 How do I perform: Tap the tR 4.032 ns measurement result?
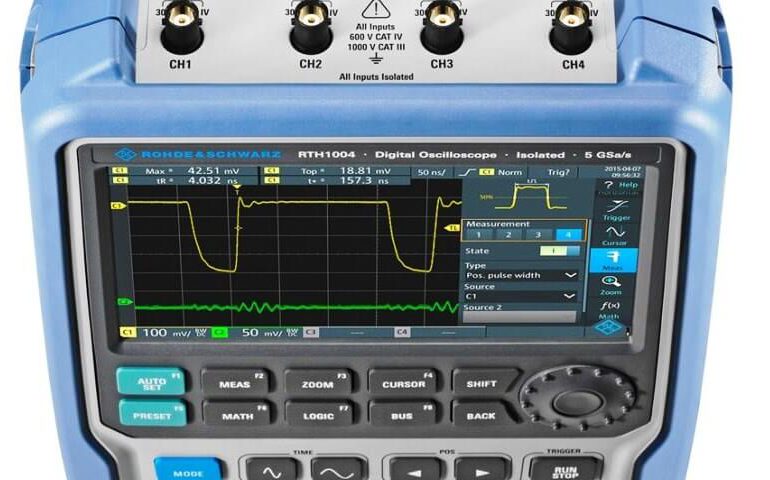click(185, 181)
